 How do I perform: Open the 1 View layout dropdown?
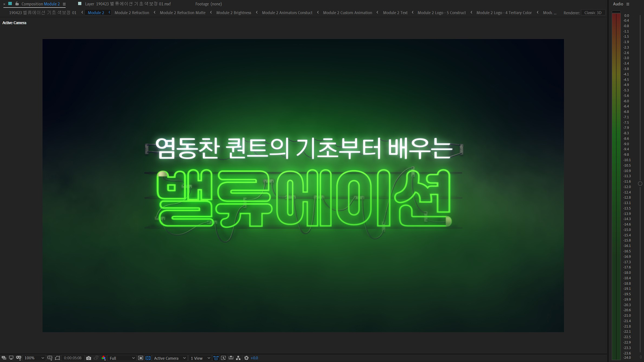click(200, 358)
